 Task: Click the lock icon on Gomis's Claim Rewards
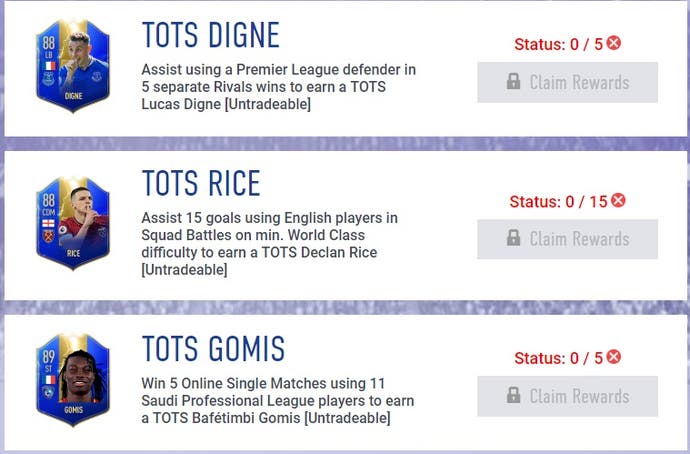pos(513,395)
